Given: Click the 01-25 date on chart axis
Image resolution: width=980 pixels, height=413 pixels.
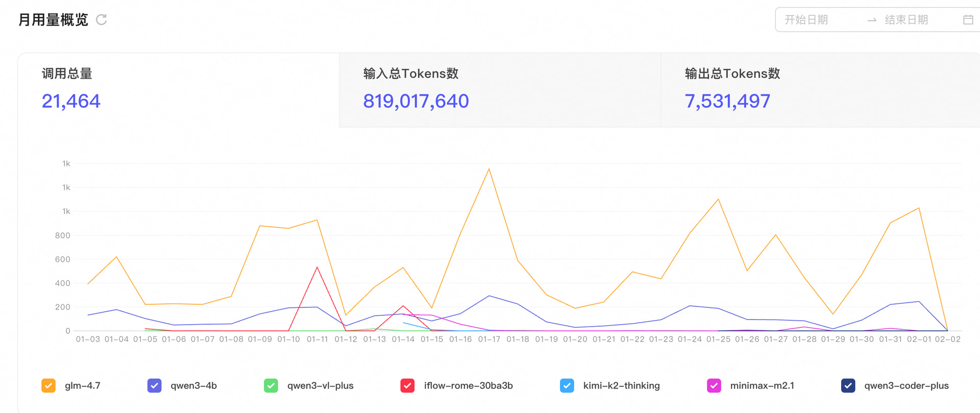Looking at the screenshot, I should pyautogui.click(x=718, y=339).
